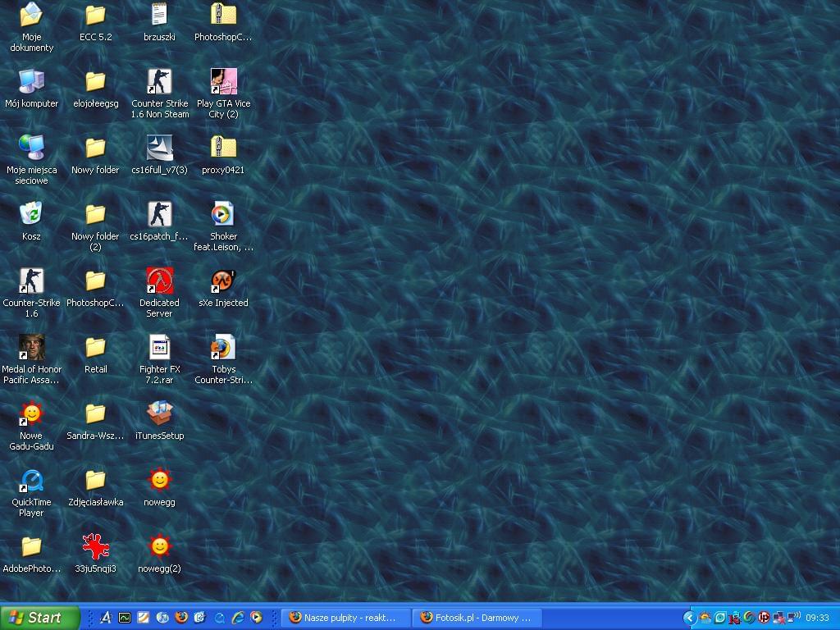Launch Windows Media Player from quick launch

pos(257,618)
